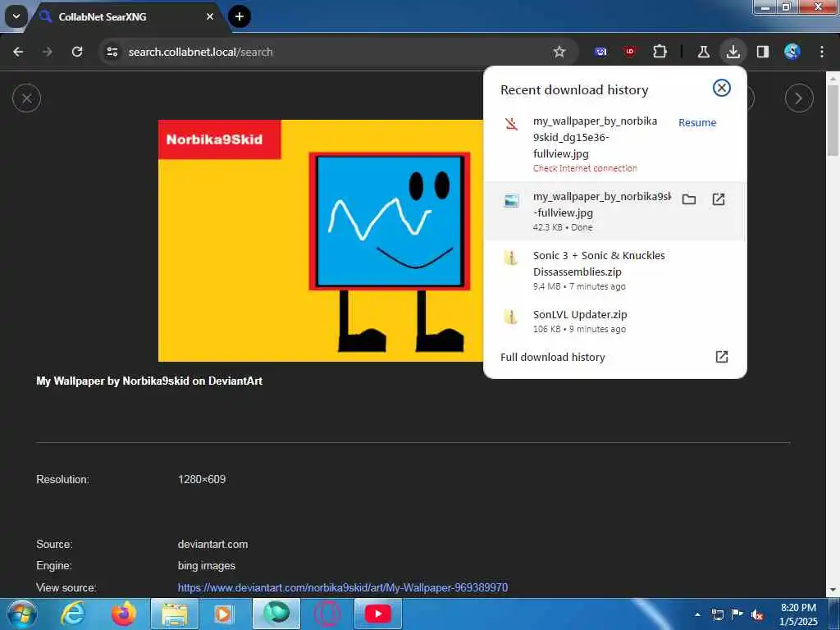The height and width of the screenshot is (630, 840).
Task: Select the deviantart.com source text
Action: pyautogui.click(x=212, y=545)
